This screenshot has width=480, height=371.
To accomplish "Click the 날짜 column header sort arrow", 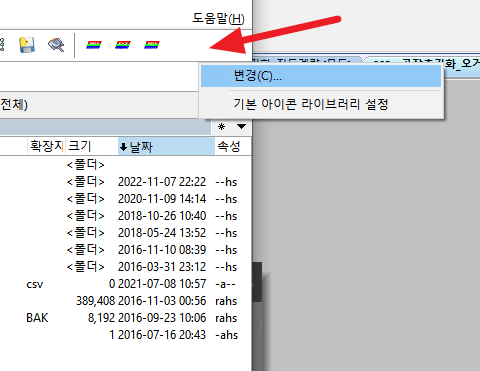I will click(124, 147).
